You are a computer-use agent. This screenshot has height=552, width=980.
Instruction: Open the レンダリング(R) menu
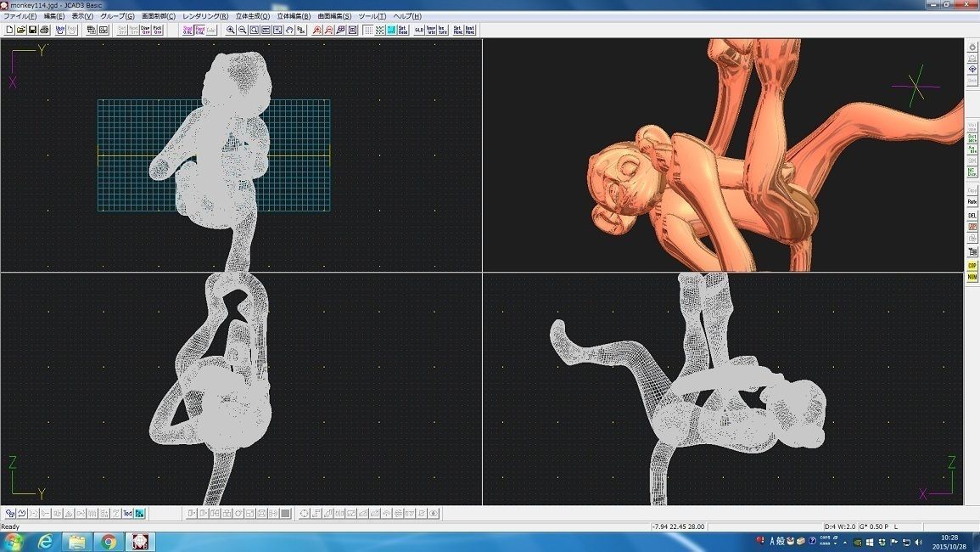point(205,16)
